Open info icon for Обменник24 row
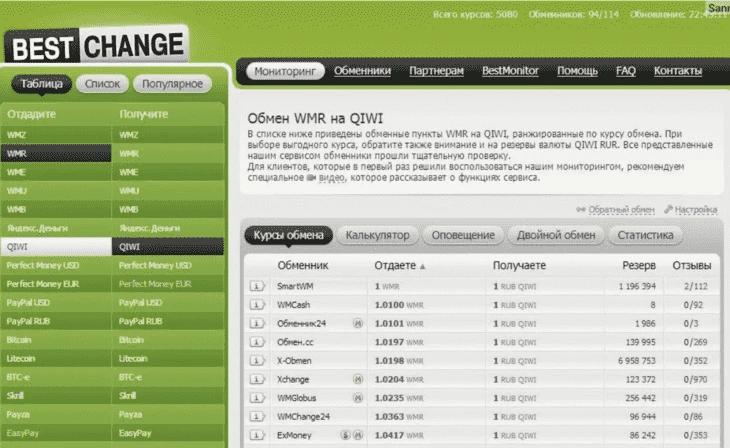This screenshot has width=730, height=448. [257, 323]
